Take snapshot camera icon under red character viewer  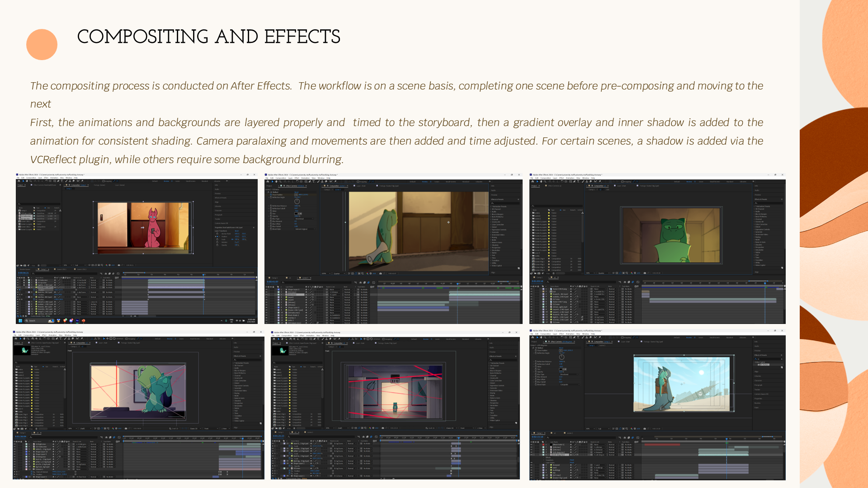(x=119, y=265)
